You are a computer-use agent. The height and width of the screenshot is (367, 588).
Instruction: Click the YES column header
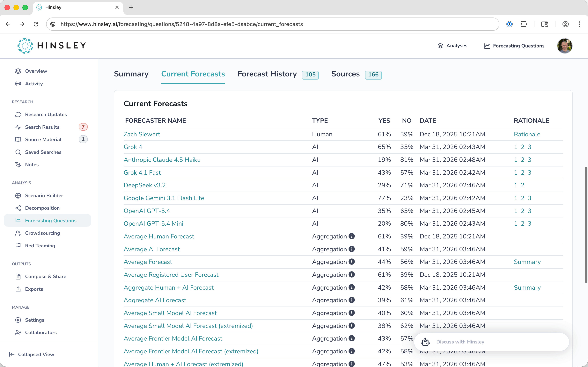384,121
